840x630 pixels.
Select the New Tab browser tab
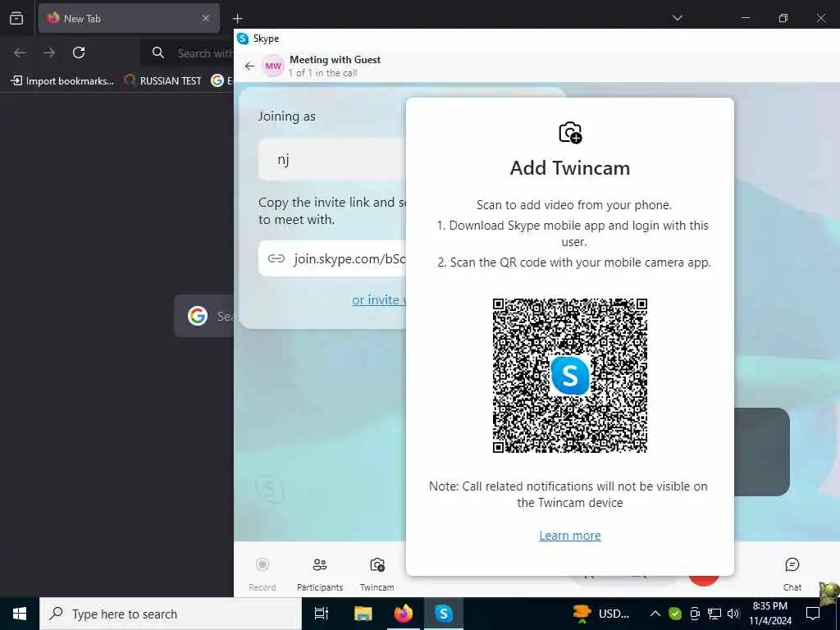(x=129, y=18)
